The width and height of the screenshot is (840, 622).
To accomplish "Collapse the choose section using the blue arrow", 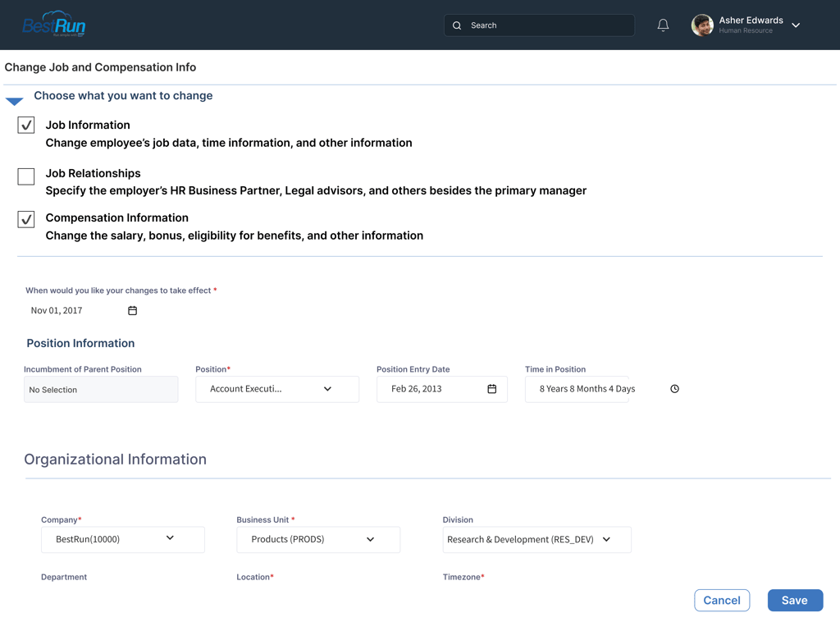I will (14, 100).
